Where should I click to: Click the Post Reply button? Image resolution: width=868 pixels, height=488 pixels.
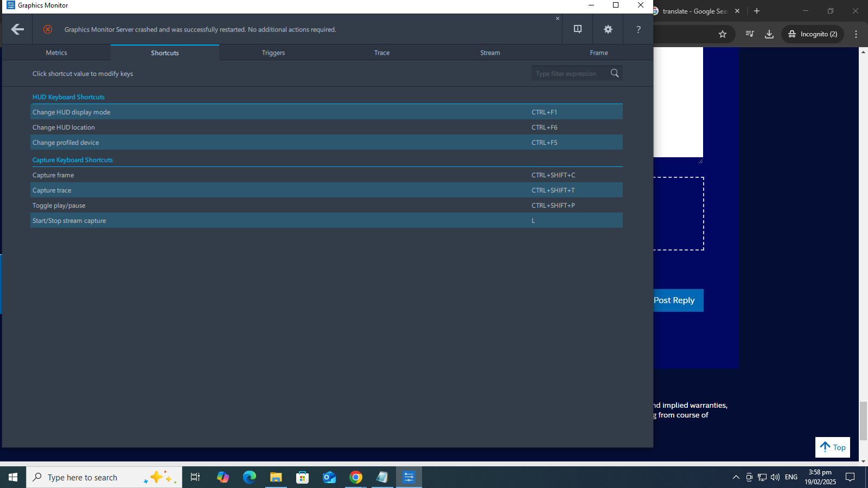point(674,300)
